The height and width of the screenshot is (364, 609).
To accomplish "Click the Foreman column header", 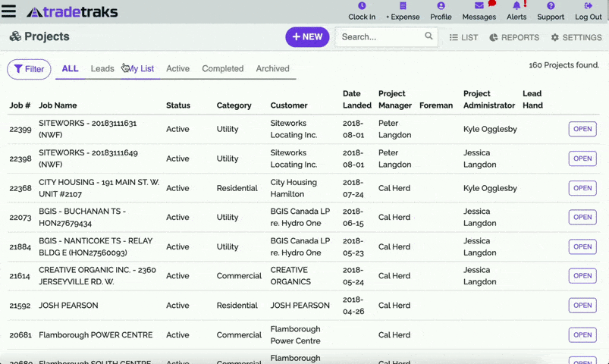I will tap(436, 105).
